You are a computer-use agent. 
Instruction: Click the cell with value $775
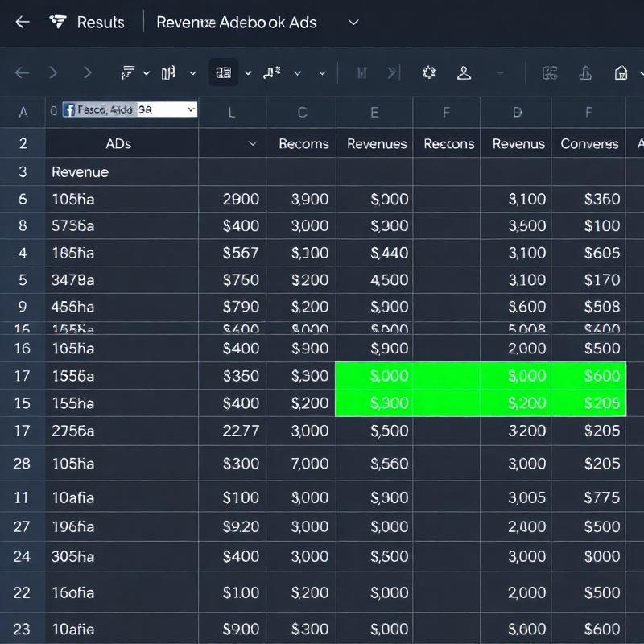pyautogui.click(x=588, y=497)
